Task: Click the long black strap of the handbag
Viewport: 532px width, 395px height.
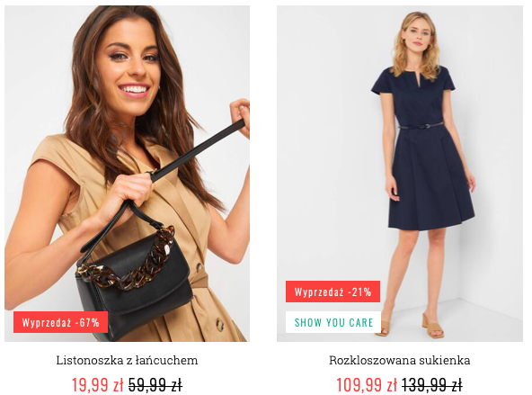Action: tap(199, 149)
